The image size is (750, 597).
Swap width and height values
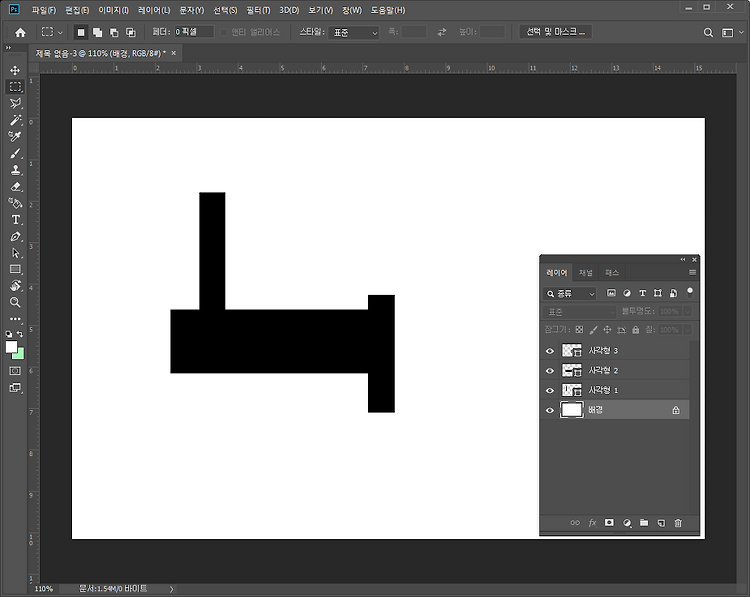coord(441,32)
